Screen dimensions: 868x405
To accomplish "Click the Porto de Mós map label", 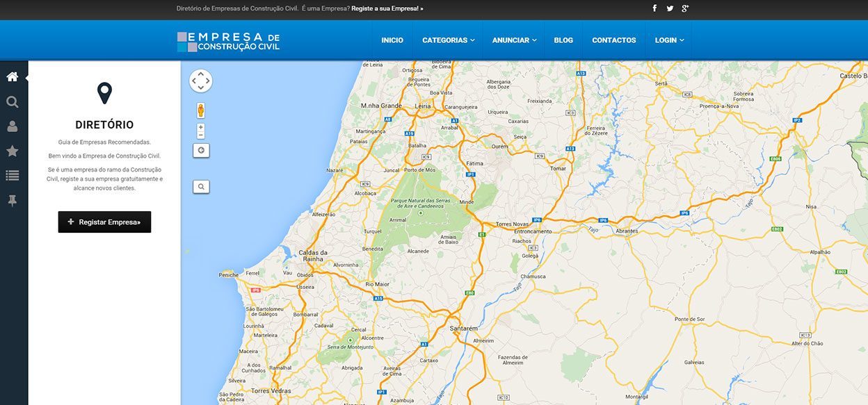I will 419,170.
